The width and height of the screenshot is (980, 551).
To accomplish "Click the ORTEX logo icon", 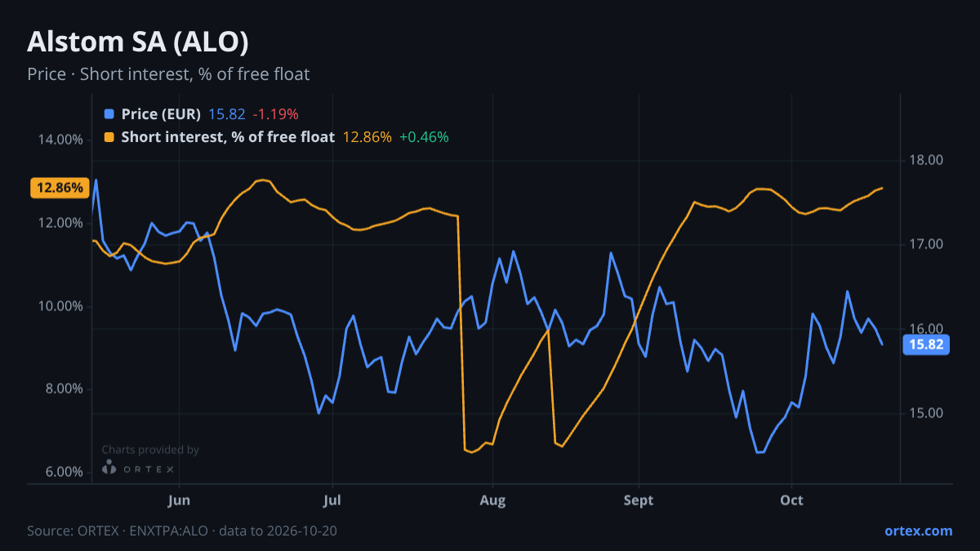I will click(109, 468).
